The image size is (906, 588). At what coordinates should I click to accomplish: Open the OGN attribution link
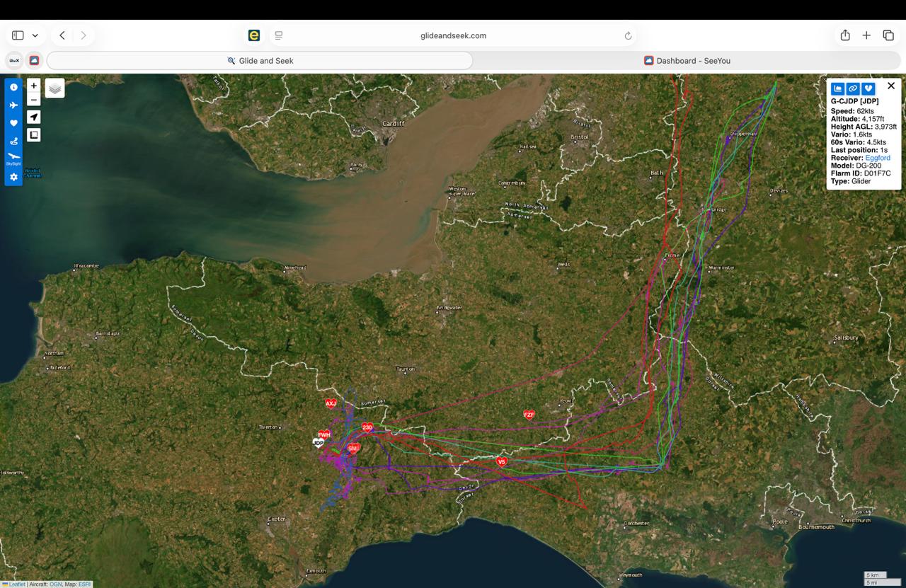56,584
